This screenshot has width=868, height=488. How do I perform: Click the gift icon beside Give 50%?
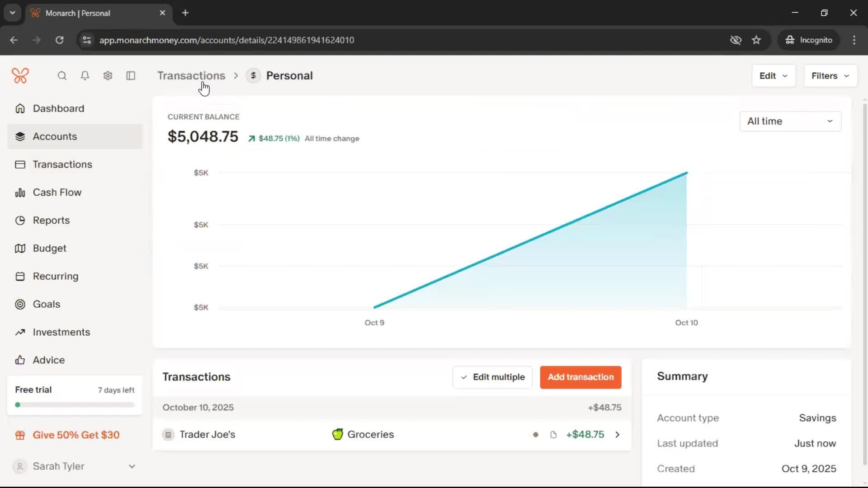click(x=20, y=435)
